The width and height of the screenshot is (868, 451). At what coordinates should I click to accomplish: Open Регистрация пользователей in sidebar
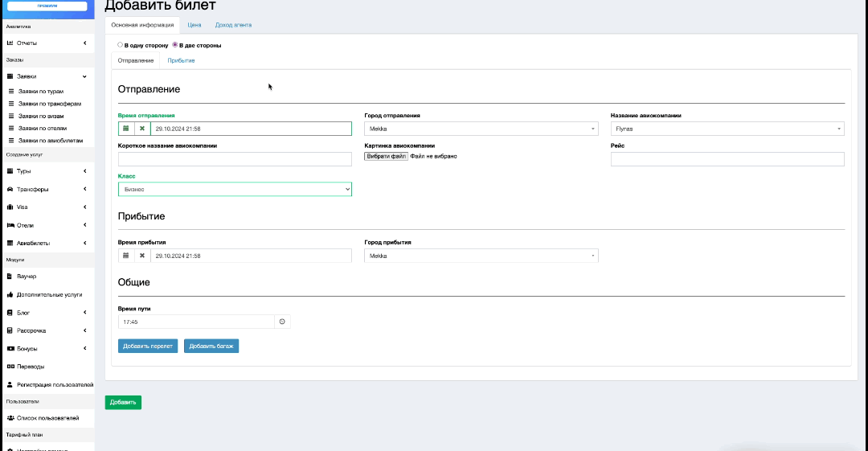coord(55,384)
